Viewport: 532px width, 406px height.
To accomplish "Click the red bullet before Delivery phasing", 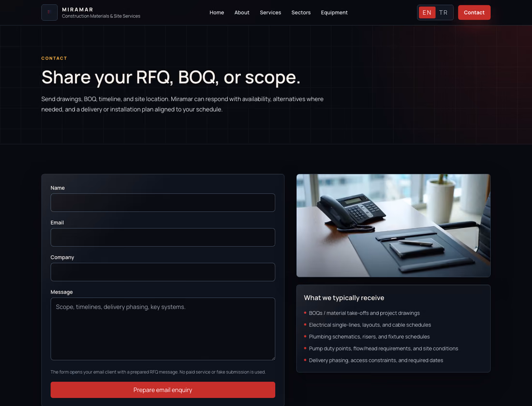I will tap(305, 360).
